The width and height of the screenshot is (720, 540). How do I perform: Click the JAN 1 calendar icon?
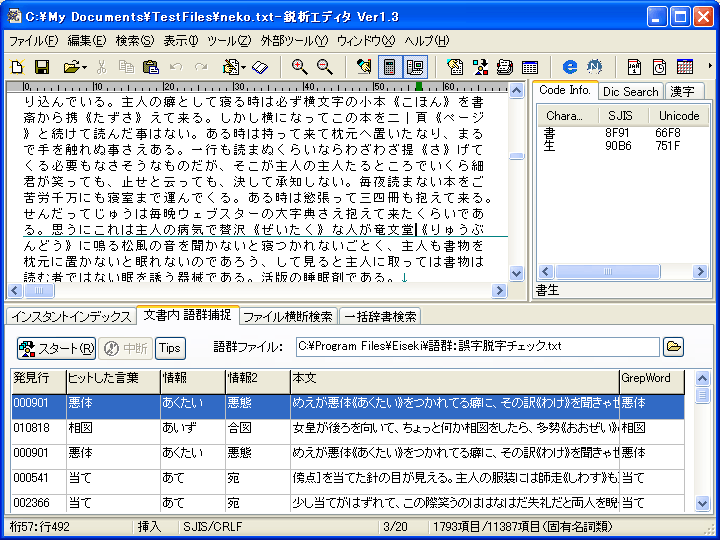click(x=635, y=67)
